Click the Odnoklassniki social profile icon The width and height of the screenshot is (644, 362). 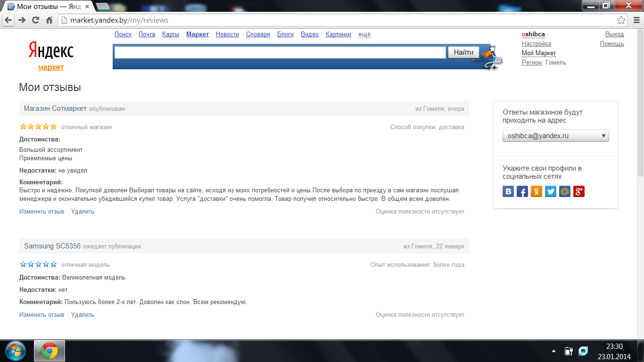click(x=537, y=191)
